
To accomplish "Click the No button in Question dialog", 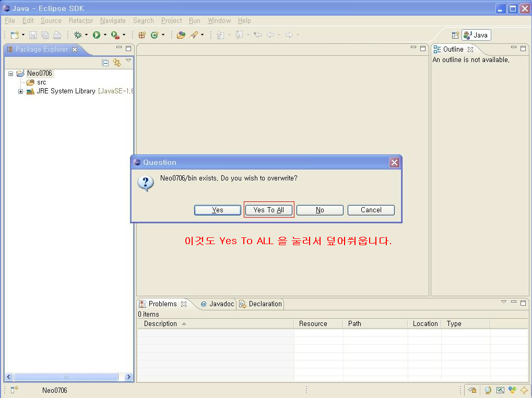I will [x=320, y=210].
